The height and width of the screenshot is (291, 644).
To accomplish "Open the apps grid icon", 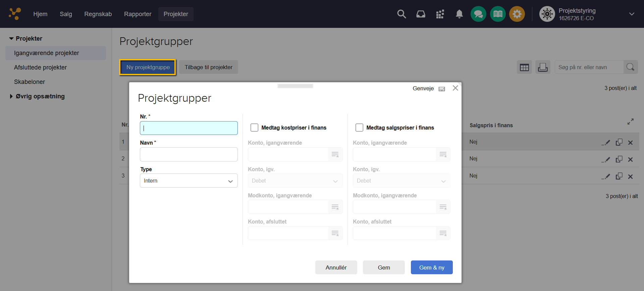I will [x=440, y=14].
